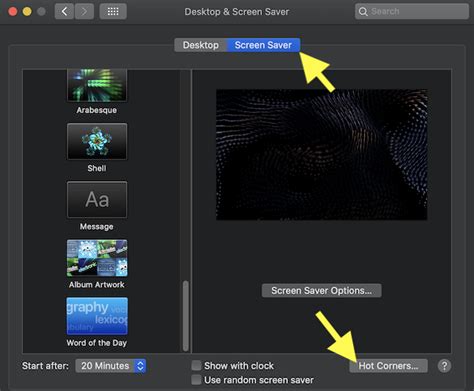Show all preferences via grid icon
Image resolution: width=474 pixels, height=391 pixels.
(x=113, y=12)
